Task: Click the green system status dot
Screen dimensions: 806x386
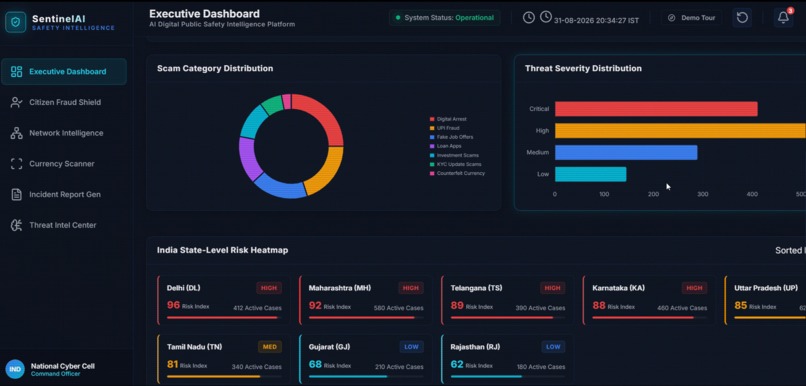Action: [397, 18]
